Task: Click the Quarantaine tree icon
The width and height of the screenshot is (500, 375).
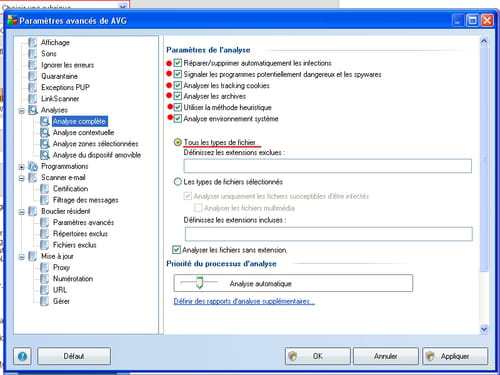Action: [32, 76]
